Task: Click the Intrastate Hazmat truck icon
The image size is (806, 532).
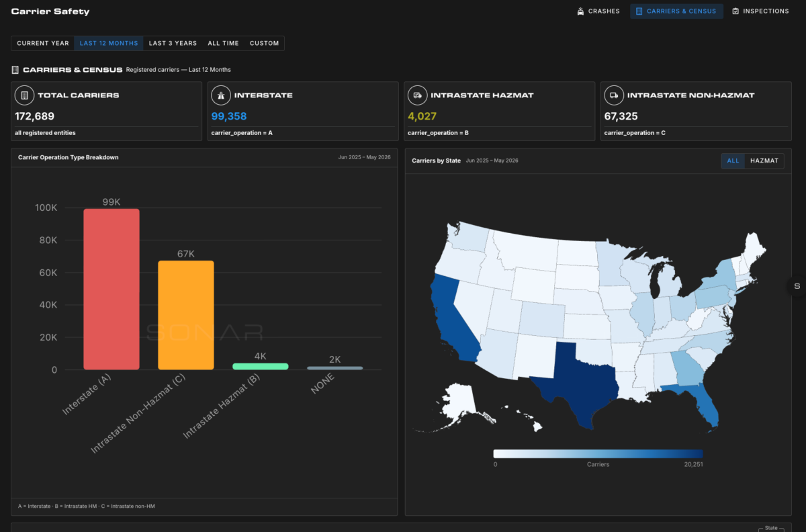Action: tap(417, 95)
